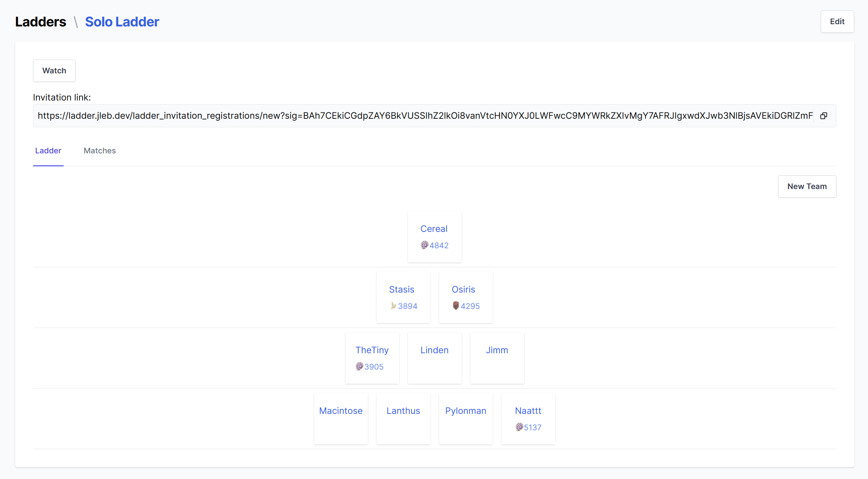Viewport: 868px width, 479px height.
Task: Go back to the Ladders breadcrumb
Action: (41, 22)
